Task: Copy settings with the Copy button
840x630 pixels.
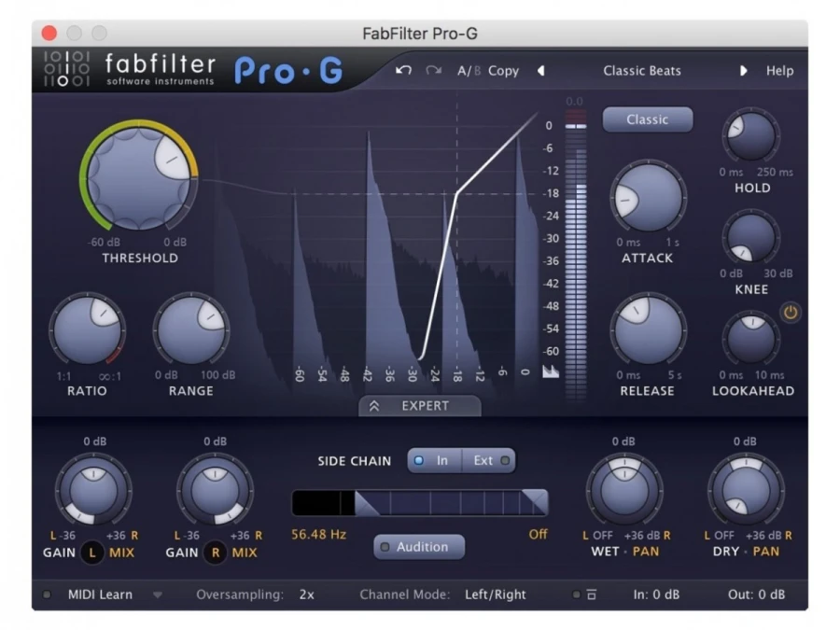Action: [503, 71]
